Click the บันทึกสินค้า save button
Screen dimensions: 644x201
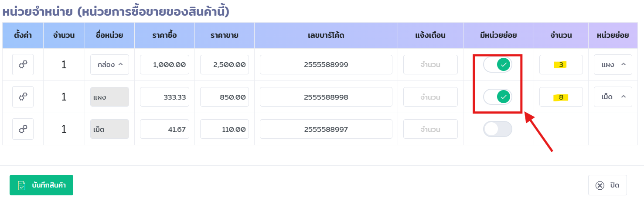click(x=41, y=185)
